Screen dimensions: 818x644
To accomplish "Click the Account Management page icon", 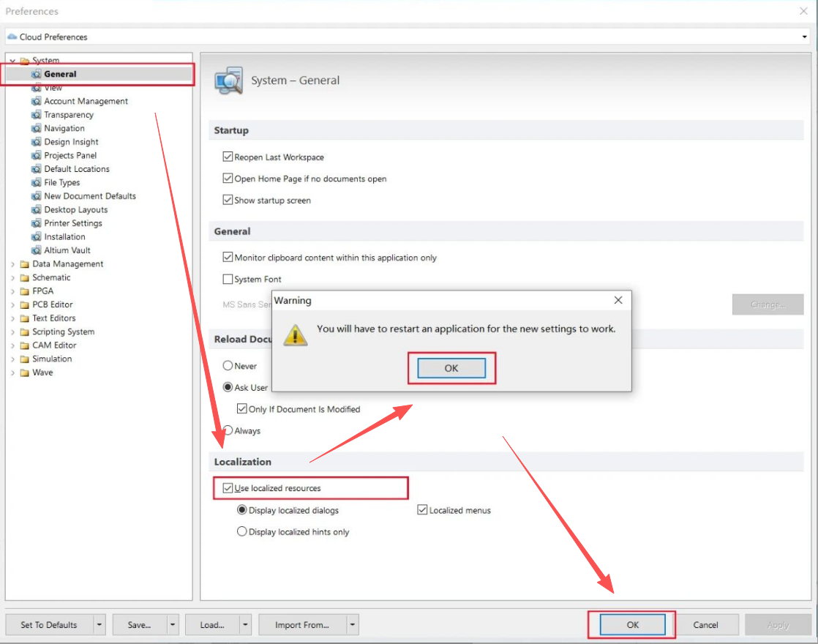I will (x=37, y=101).
